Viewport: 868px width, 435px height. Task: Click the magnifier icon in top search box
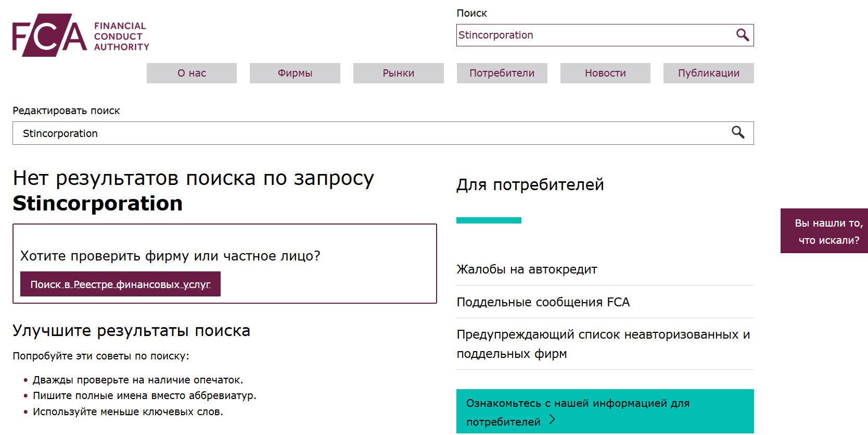[743, 35]
